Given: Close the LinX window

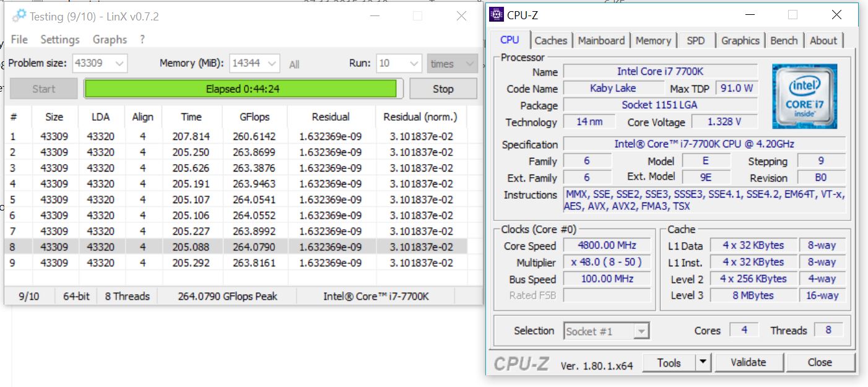Looking at the screenshot, I should (461, 16).
